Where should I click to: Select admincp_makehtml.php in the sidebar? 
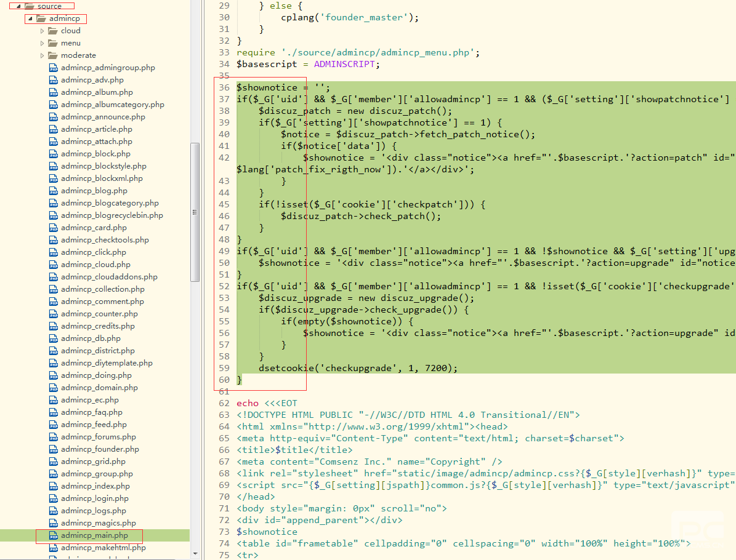[103, 548]
